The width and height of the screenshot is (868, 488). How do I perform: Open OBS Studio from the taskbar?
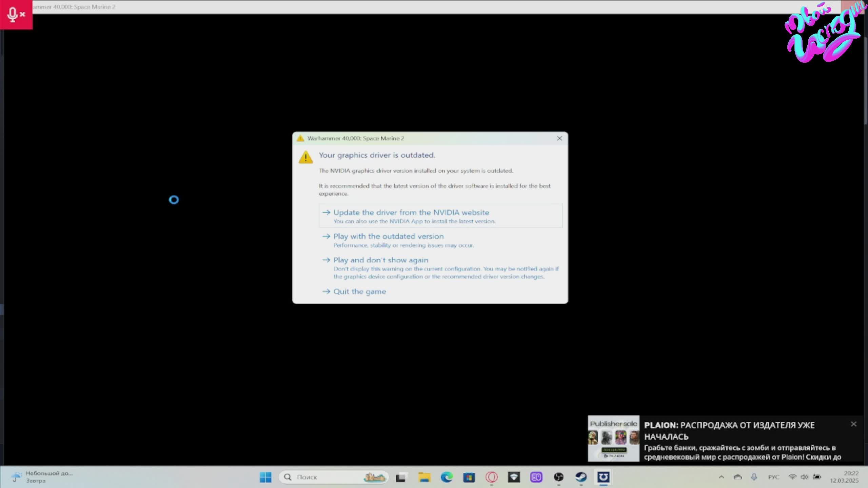pyautogui.click(x=558, y=477)
